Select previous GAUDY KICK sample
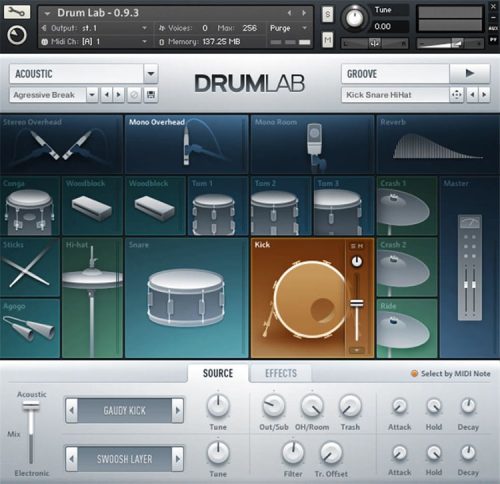 [71, 410]
